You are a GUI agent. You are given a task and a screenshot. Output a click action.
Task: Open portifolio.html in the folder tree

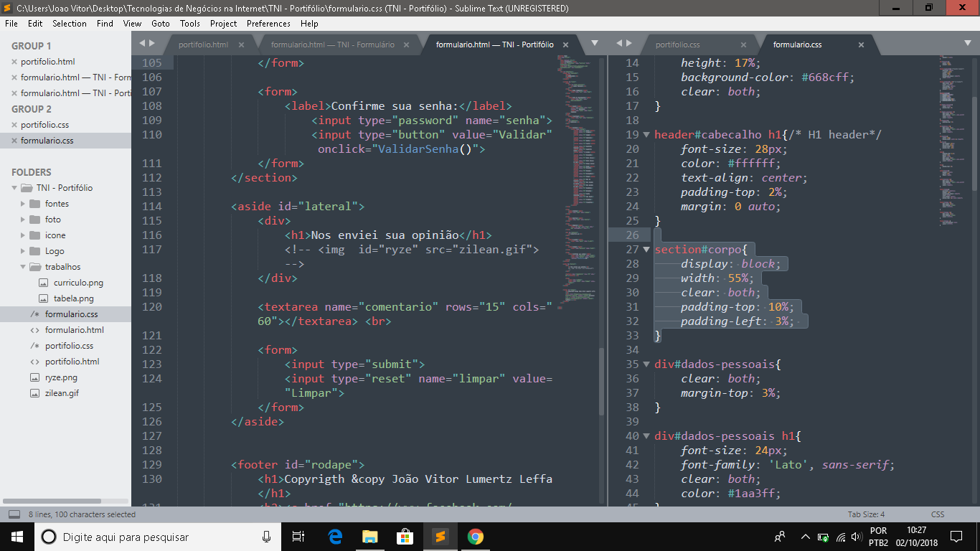(72, 362)
